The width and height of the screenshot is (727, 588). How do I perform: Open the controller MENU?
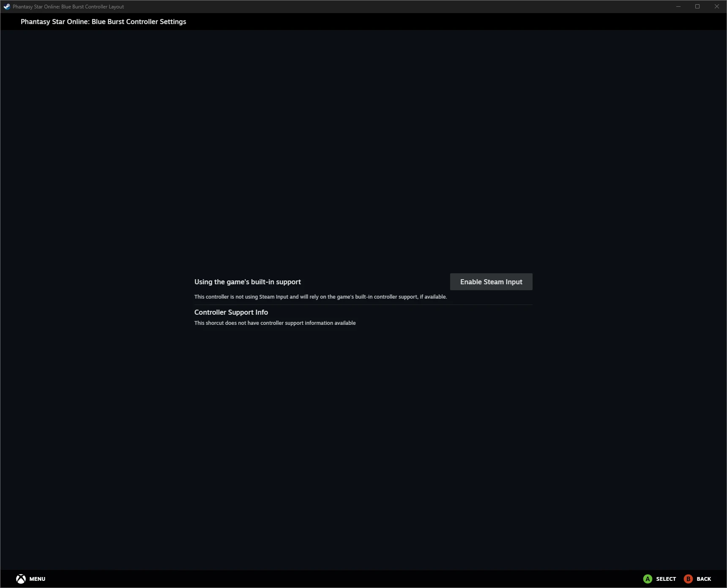tap(37, 579)
